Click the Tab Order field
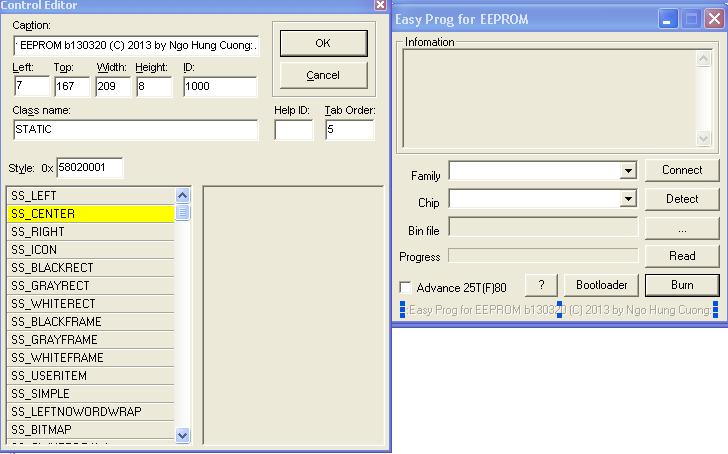728x454 pixels. pos(350,130)
